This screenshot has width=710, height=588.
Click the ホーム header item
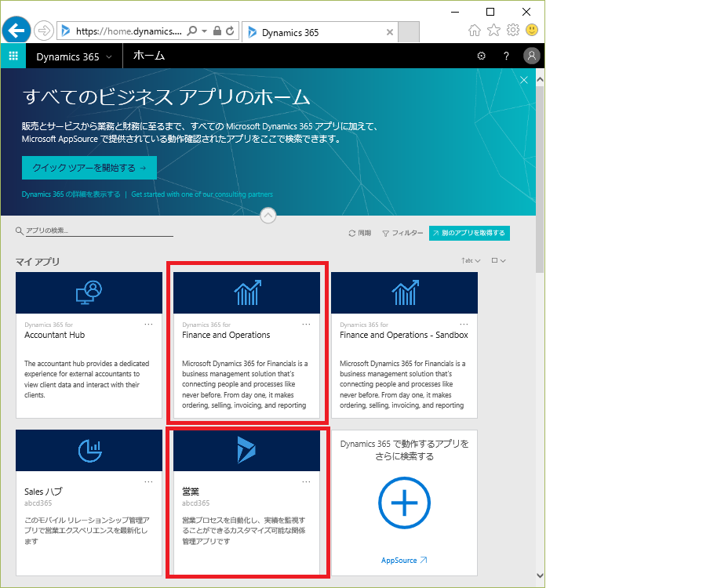pyautogui.click(x=148, y=55)
